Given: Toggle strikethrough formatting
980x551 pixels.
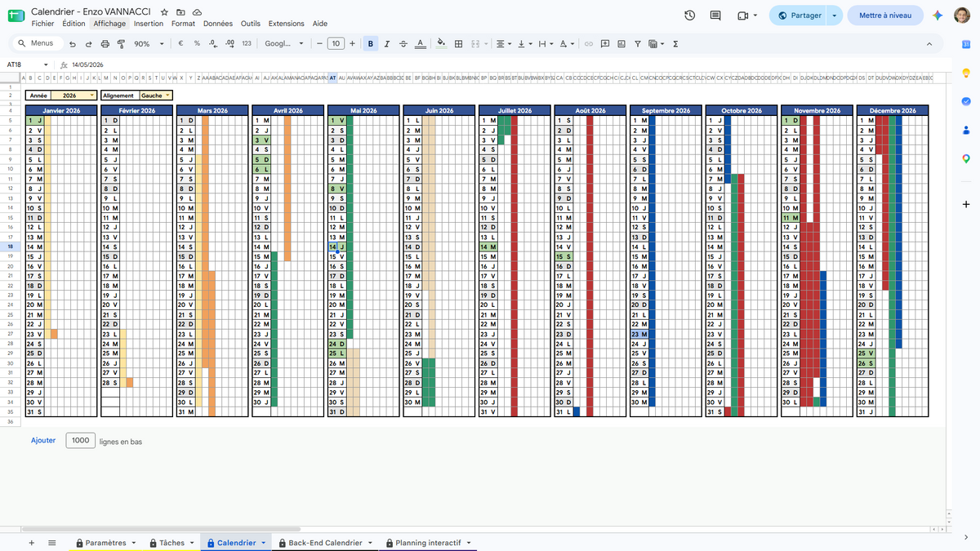Looking at the screenshot, I should (403, 44).
